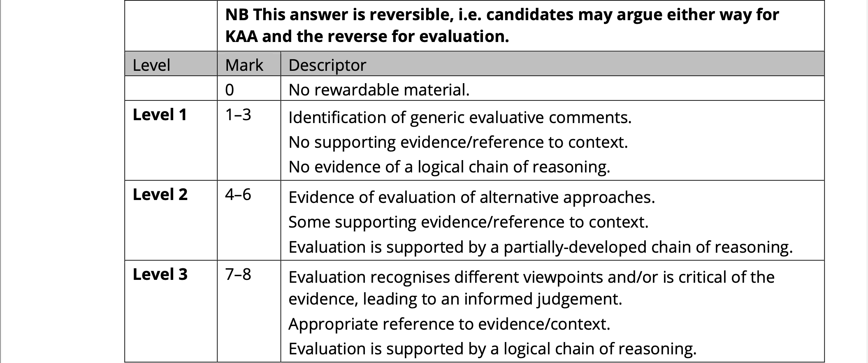This screenshot has height=363, width=868.
Task: Select the "7–8" mark range
Action: click(x=238, y=275)
